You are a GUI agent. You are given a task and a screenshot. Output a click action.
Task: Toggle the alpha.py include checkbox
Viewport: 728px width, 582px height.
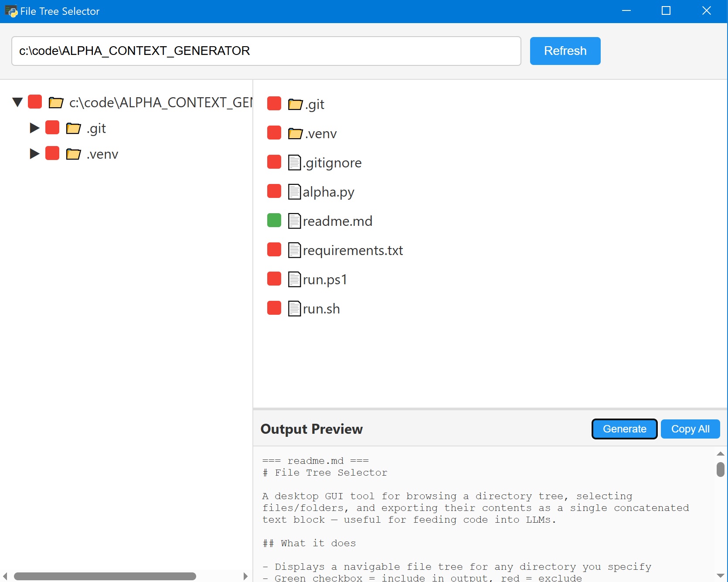tap(274, 191)
